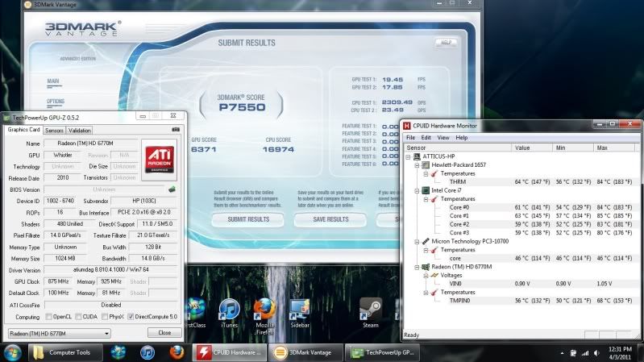Click the Help button in 3DMark Vantage
Viewport: 644px width, 362px height.
(446, 42)
